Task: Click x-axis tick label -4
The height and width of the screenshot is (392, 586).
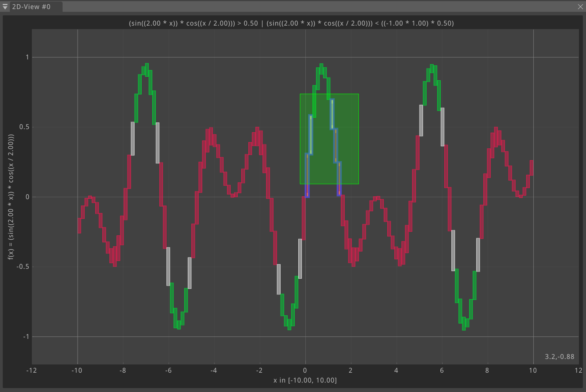Action: [x=214, y=370]
